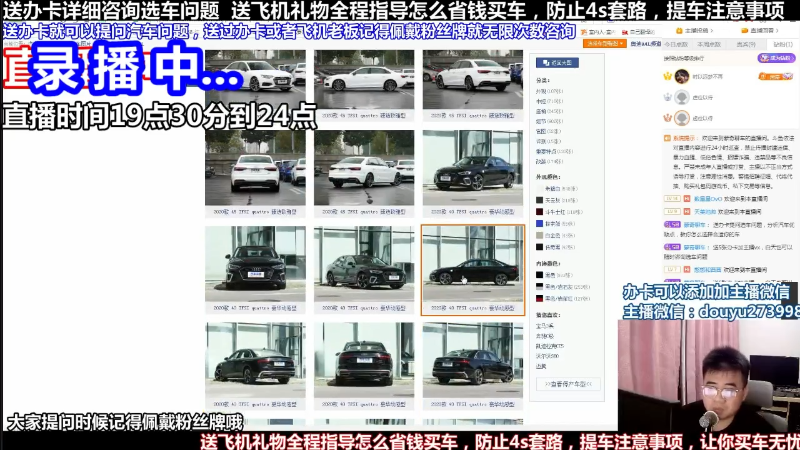The width and height of the screenshot is (800, 450).
Task: Click the 主播投稿 gift-bag icon
Action: click(x=679, y=31)
